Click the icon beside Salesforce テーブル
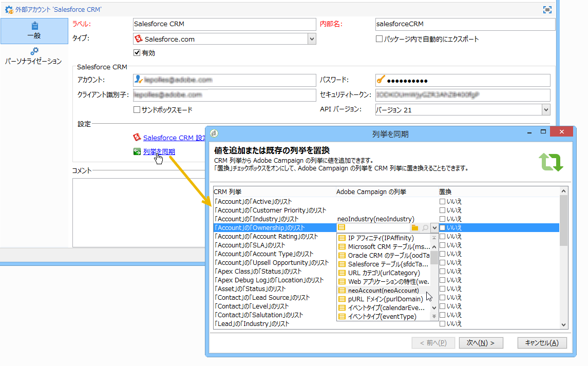Screen dimensions: 588x366 [342, 264]
